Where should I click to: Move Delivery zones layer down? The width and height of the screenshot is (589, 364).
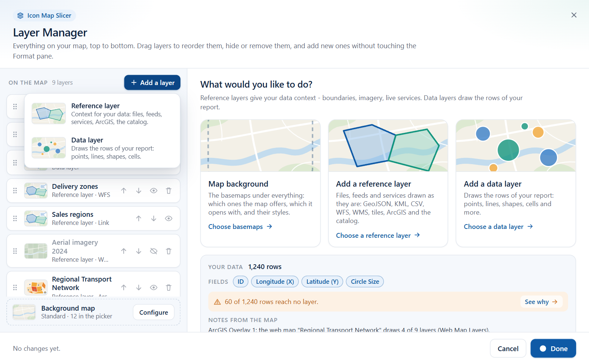coord(139,191)
